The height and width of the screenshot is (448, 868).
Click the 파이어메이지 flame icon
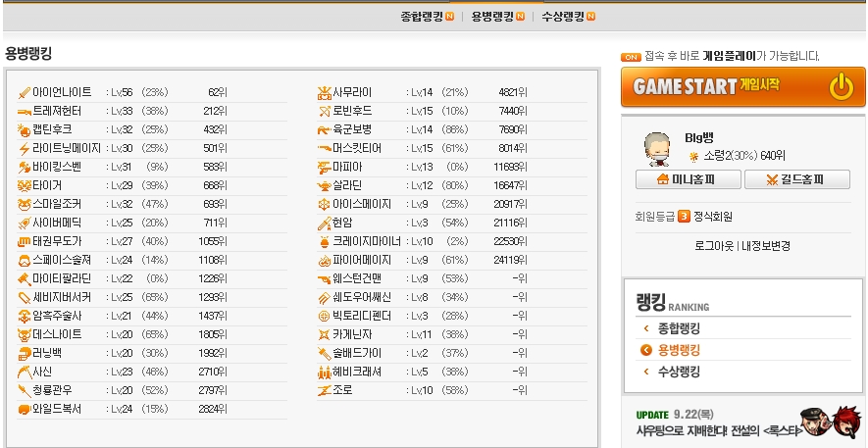point(325,261)
